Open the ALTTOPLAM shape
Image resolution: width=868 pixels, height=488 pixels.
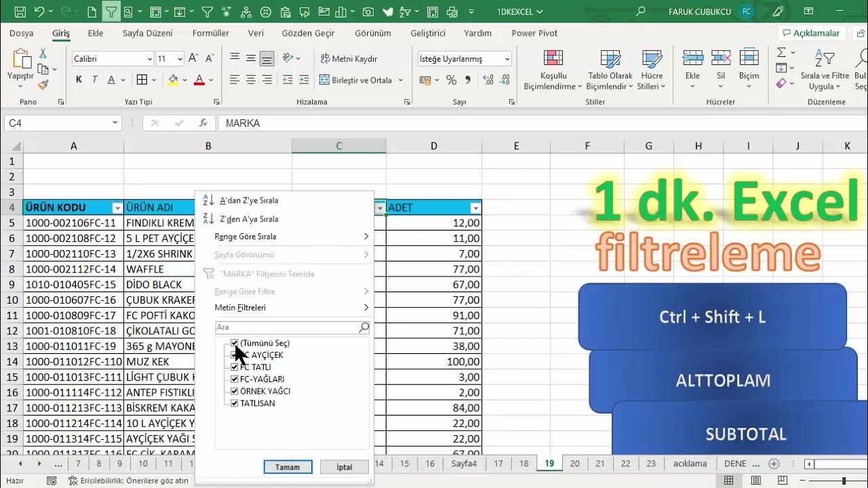click(723, 380)
